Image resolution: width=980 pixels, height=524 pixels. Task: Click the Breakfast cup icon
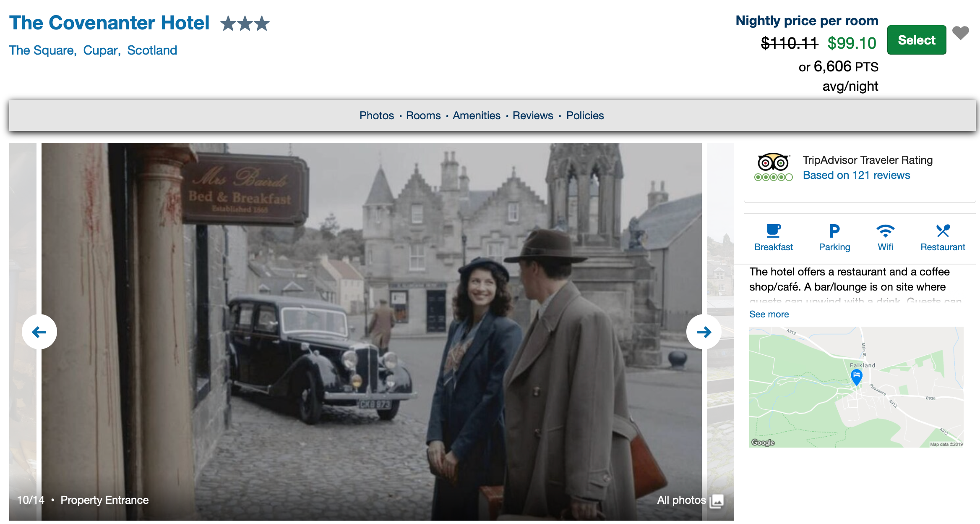(773, 231)
